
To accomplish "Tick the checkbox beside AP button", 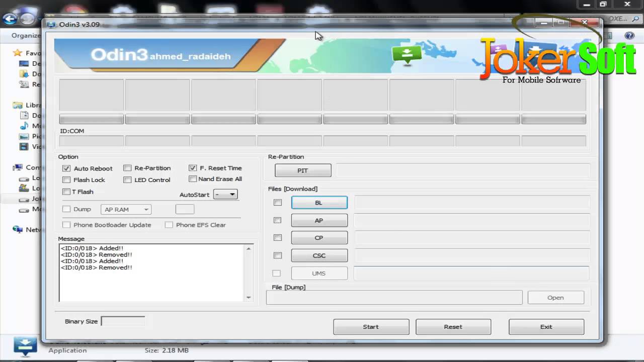I will coord(277,220).
